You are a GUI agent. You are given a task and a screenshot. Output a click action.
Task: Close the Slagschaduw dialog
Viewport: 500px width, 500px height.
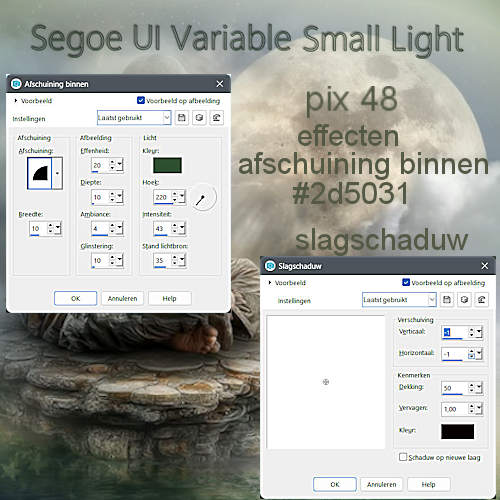tap(485, 266)
